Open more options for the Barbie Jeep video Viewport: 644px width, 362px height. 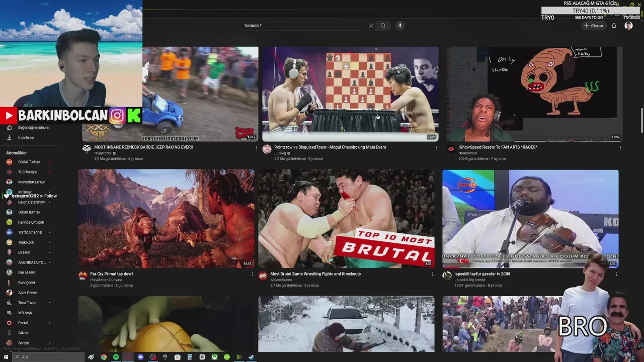click(256, 148)
